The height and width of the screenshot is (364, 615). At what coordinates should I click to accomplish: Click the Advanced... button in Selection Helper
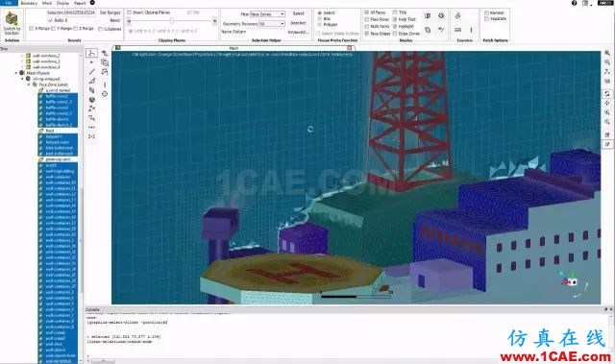[298, 32]
